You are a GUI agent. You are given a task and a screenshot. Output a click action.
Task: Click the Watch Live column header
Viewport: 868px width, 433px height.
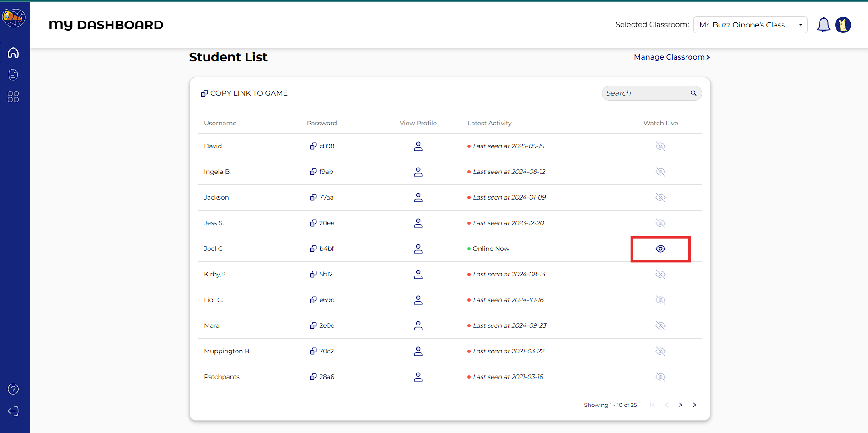661,123
